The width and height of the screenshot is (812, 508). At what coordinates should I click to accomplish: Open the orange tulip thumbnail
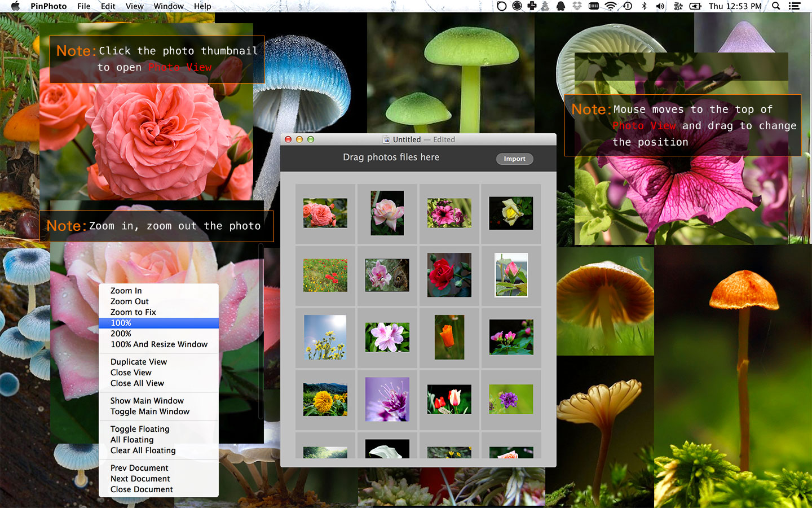tap(449, 337)
